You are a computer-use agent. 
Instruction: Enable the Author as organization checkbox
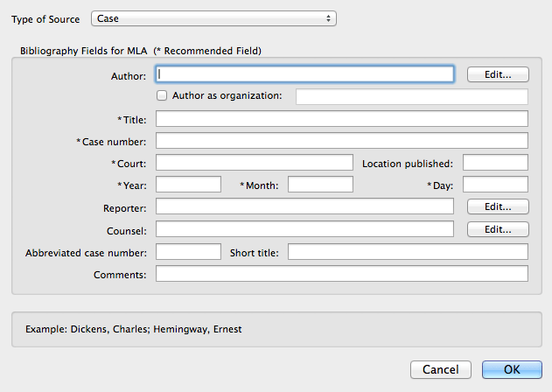click(x=162, y=95)
